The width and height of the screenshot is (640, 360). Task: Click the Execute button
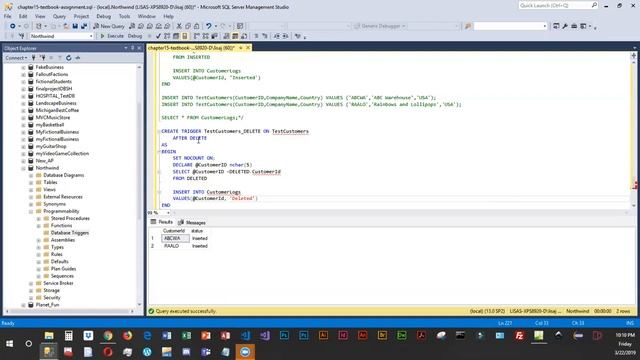click(111, 36)
